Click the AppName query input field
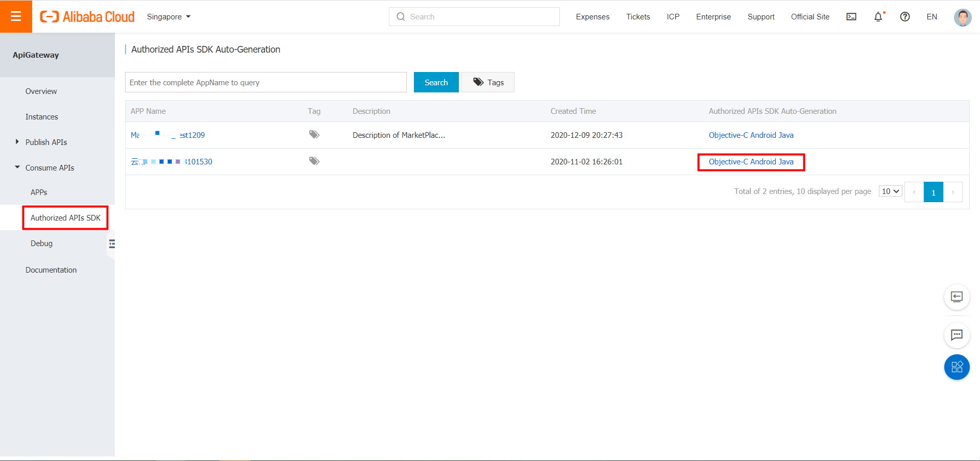The width and height of the screenshot is (980, 461). click(x=266, y=82)
